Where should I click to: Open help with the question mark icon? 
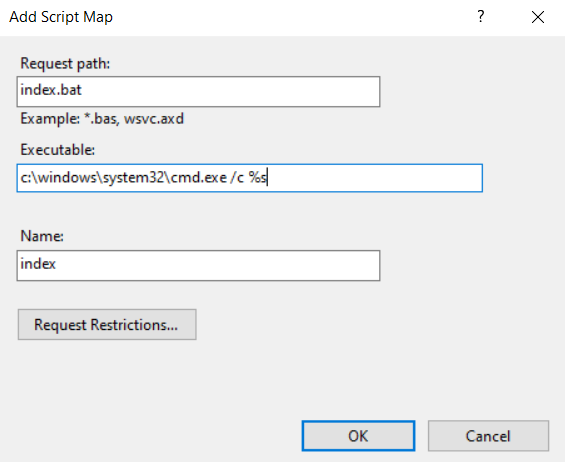480,17
